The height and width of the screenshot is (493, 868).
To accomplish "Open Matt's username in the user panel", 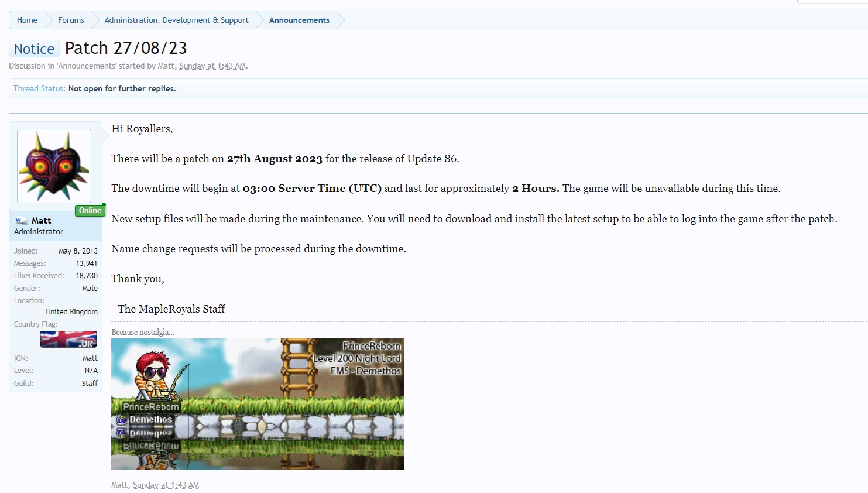I will pyautogui.click(x=41, y=221).
